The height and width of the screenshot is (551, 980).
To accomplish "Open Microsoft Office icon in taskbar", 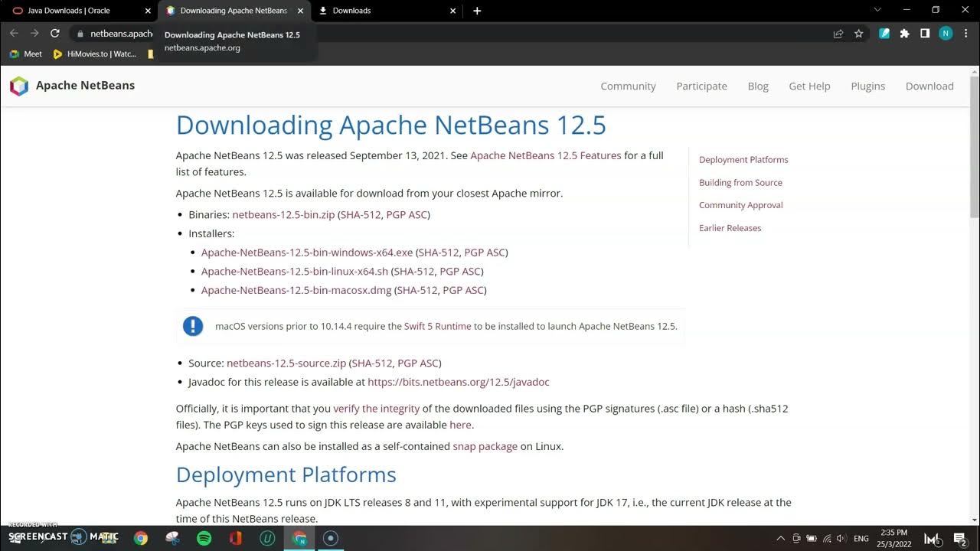I will [x=236, y=538].
